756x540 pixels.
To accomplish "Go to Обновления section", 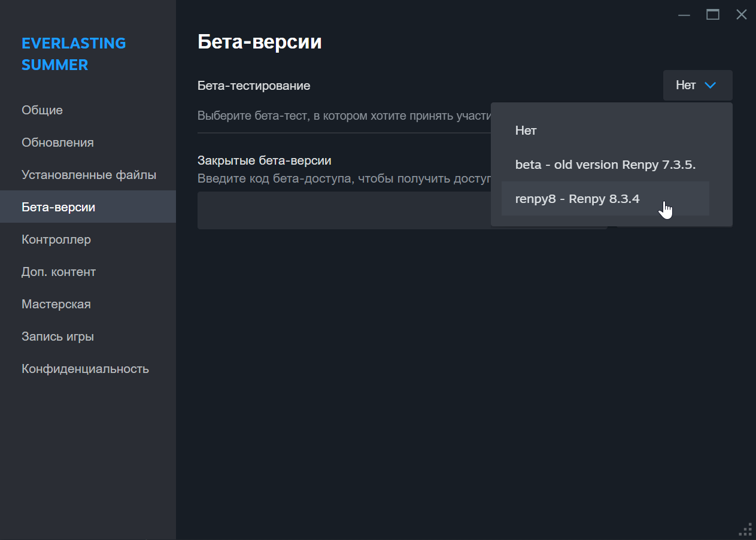I will 57,142.
